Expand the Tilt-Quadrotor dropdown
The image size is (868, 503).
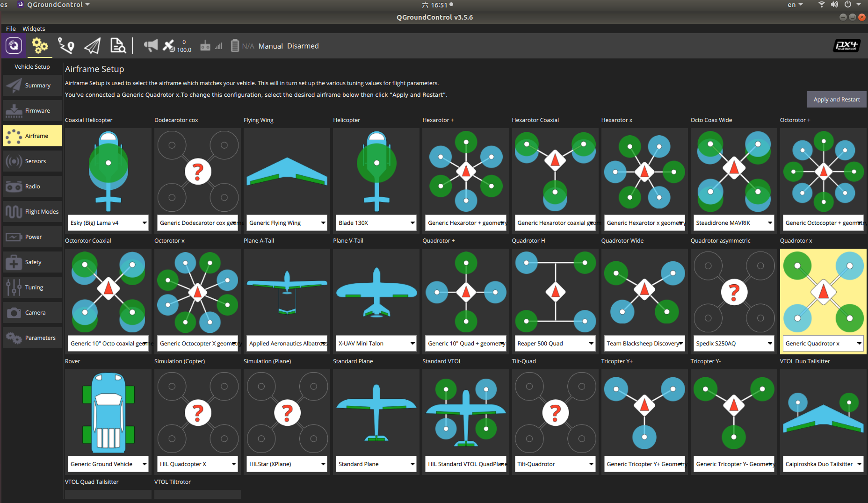click(555, 464)
